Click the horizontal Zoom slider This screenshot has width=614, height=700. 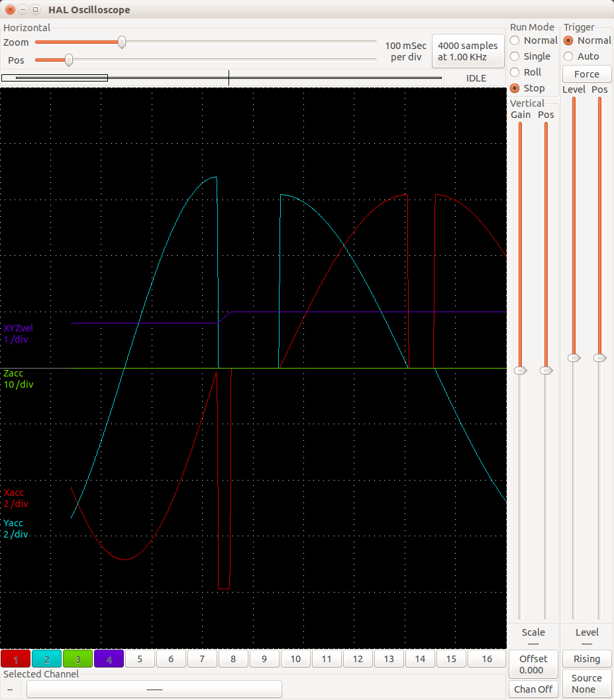pyautogui.click(x=122, y=42)
